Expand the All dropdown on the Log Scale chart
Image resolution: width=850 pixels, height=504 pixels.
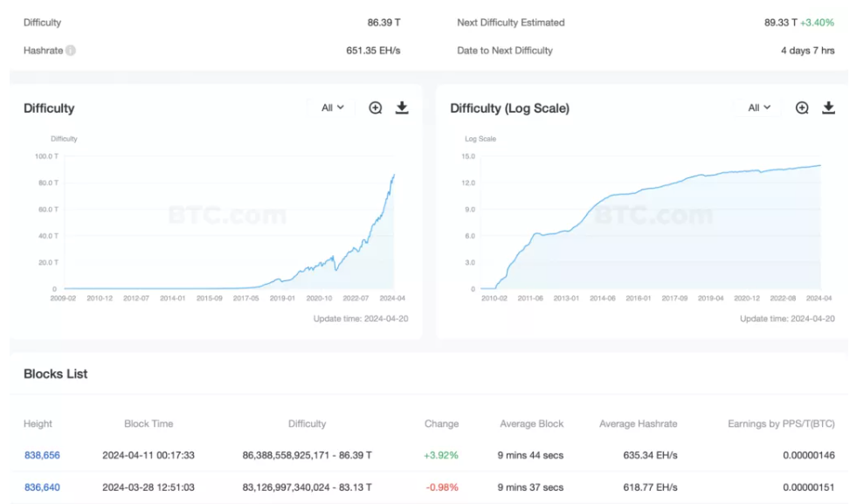(758, 108)
